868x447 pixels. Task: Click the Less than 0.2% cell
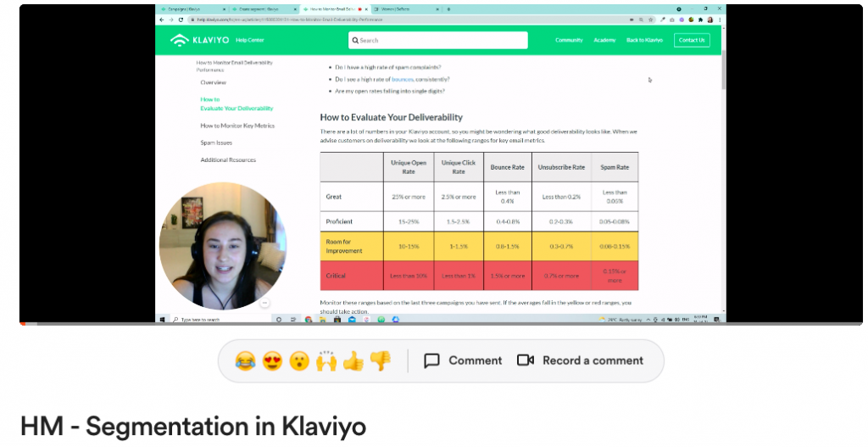(561, 197)
